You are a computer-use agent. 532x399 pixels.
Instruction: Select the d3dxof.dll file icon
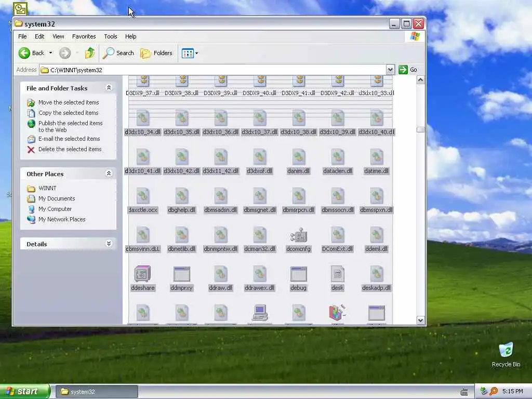click(x=260, y=157)
